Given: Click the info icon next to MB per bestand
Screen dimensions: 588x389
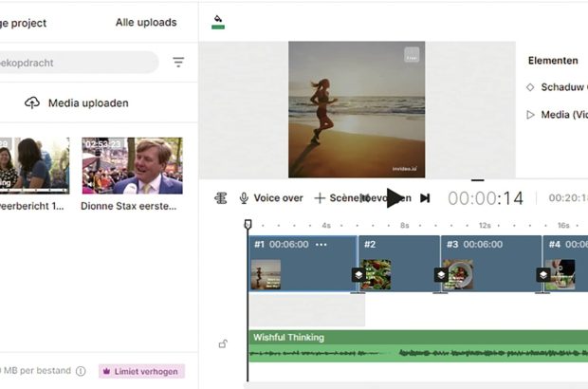Looking at the screenshot, I should [81, 371].
